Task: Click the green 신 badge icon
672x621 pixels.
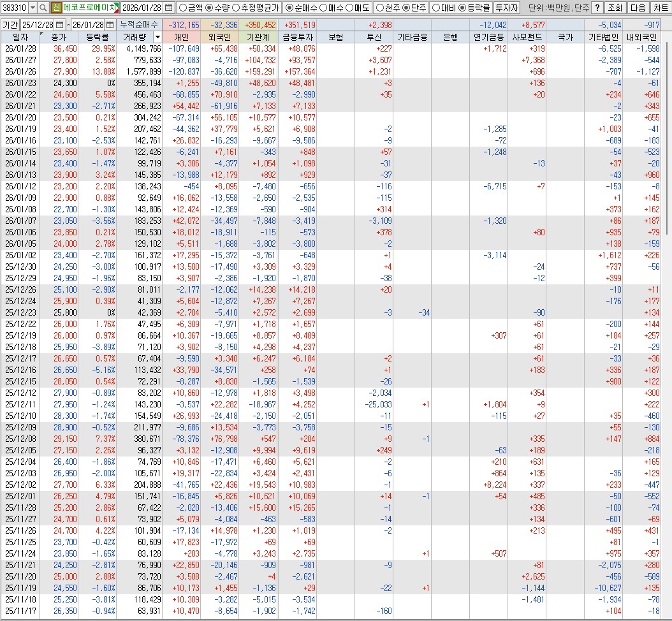Action: tap(56, 8)
